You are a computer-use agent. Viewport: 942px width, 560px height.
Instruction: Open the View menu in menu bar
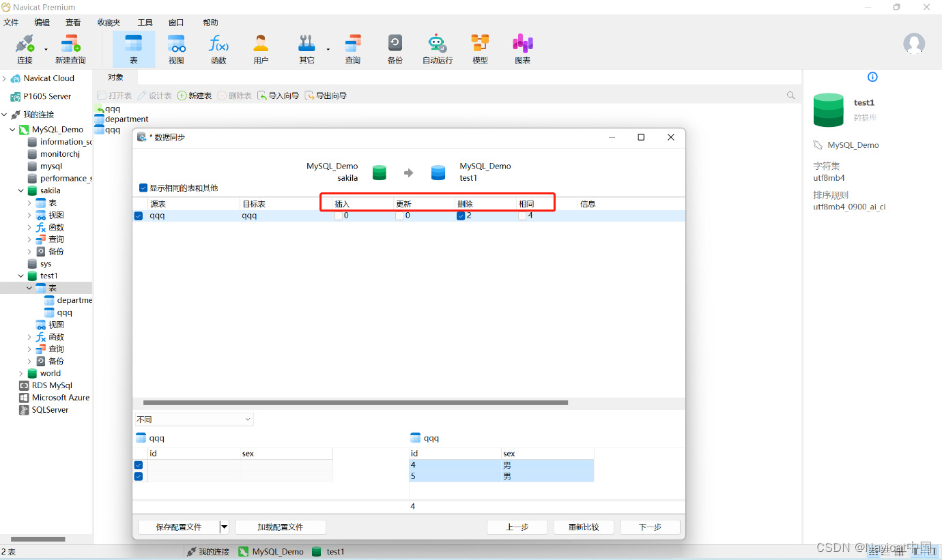(x=73, y=23)
